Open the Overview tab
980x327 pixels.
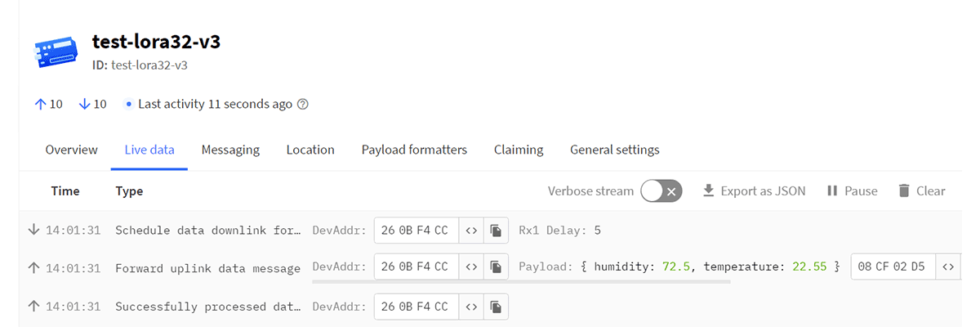tap(71, 150)
